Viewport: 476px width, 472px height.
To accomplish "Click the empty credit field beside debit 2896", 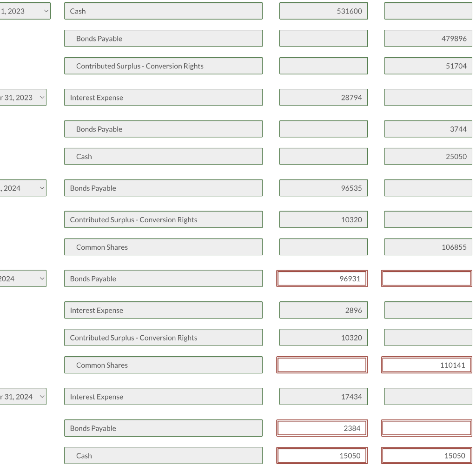I will [428, 310].
